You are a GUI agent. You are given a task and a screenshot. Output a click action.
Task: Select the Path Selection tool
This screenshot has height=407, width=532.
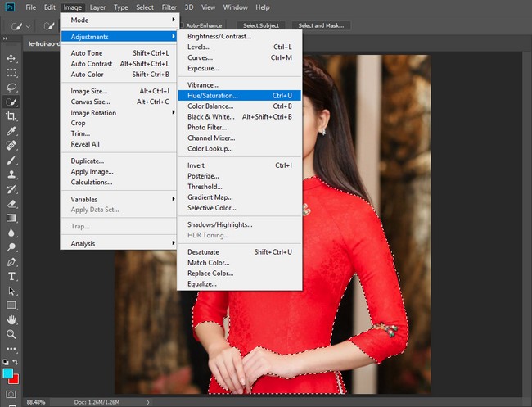pos(11,292)
